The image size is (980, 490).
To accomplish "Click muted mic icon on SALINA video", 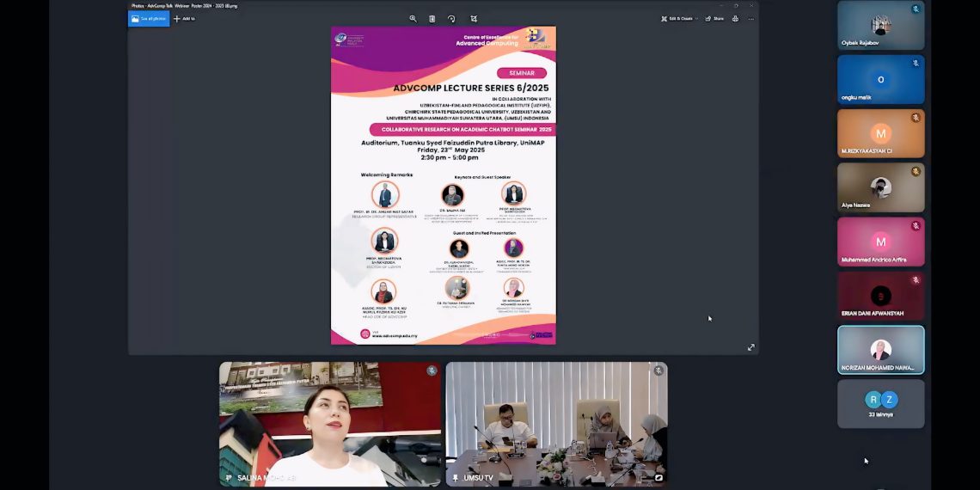I will pos(432,371).
